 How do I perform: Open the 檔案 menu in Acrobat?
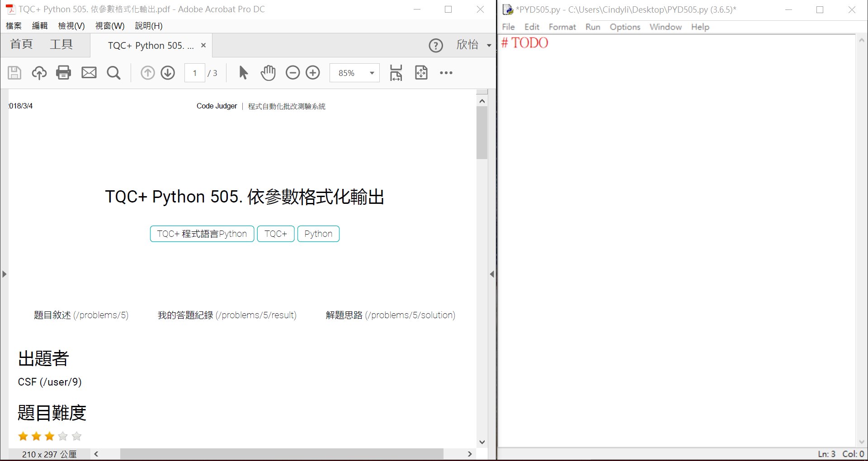[14, 26]
